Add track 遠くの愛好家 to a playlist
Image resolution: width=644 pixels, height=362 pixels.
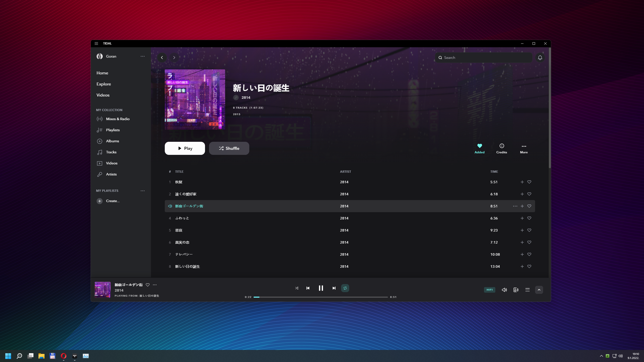coord(522,194)
